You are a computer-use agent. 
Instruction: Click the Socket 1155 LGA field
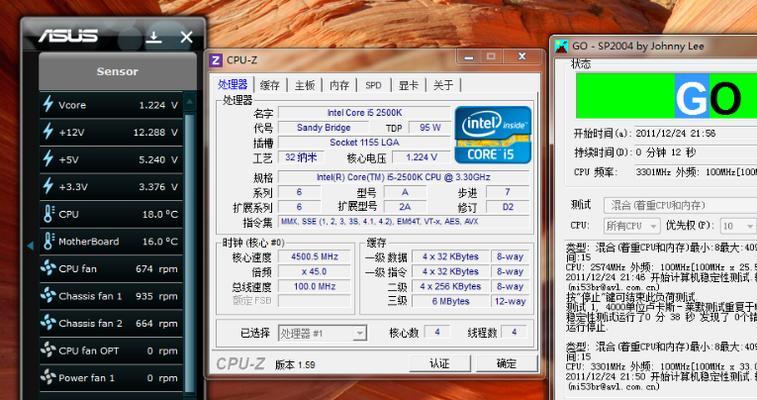[364, 142]
